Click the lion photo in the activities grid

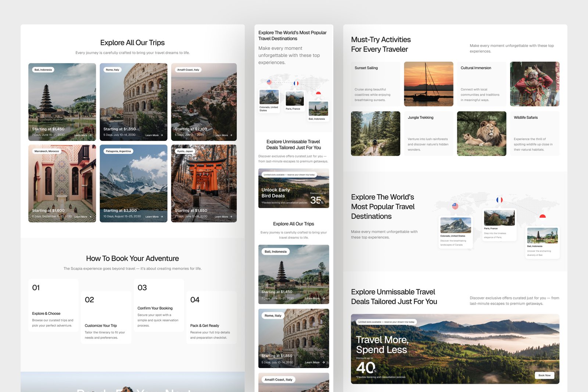(x=481, y=133)
